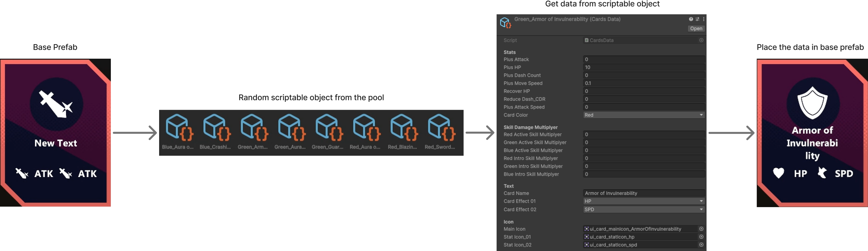Click the object picker for Stat Icon_02

(x=701, y=245)
